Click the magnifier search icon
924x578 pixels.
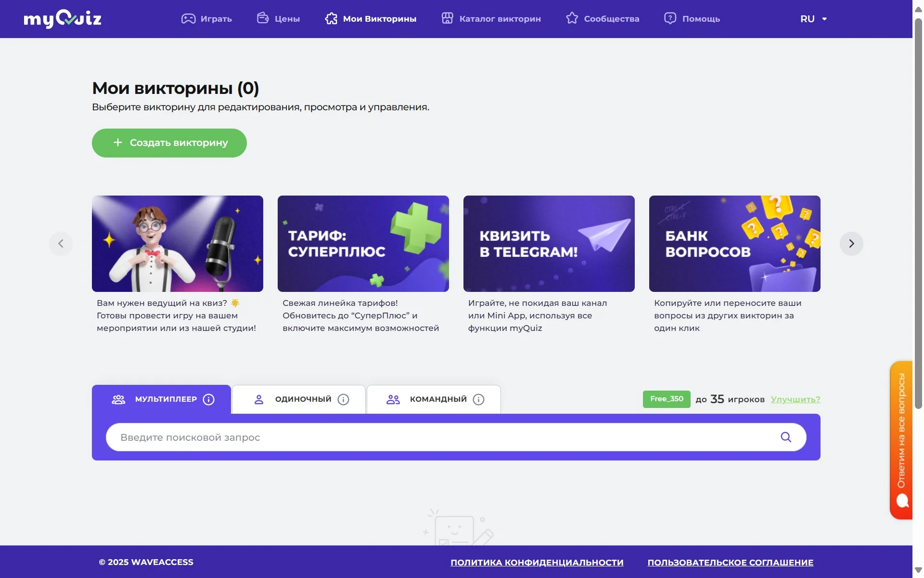[x=786, y=437]
